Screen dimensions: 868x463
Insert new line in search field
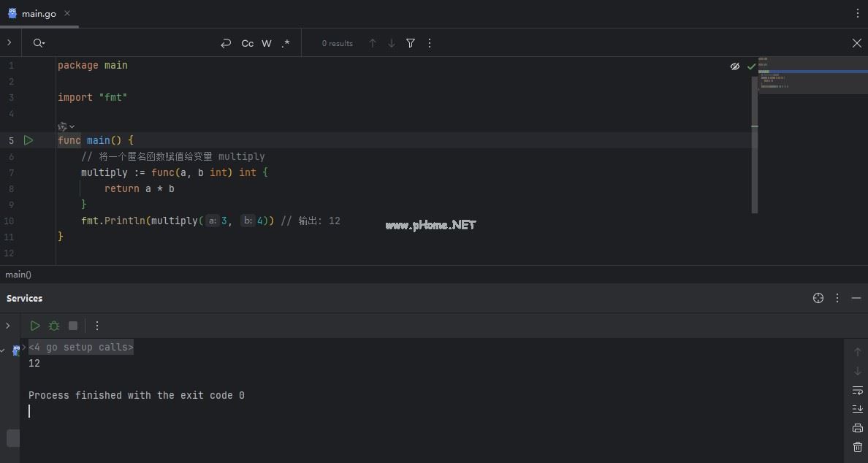[x=226, y=43]
